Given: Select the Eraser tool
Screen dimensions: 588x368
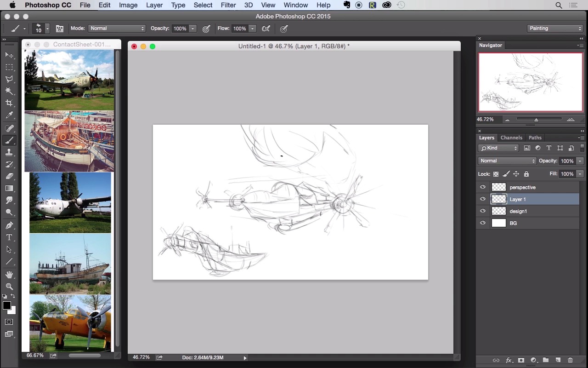Looking at the screenshot, I should coord(9,177).
